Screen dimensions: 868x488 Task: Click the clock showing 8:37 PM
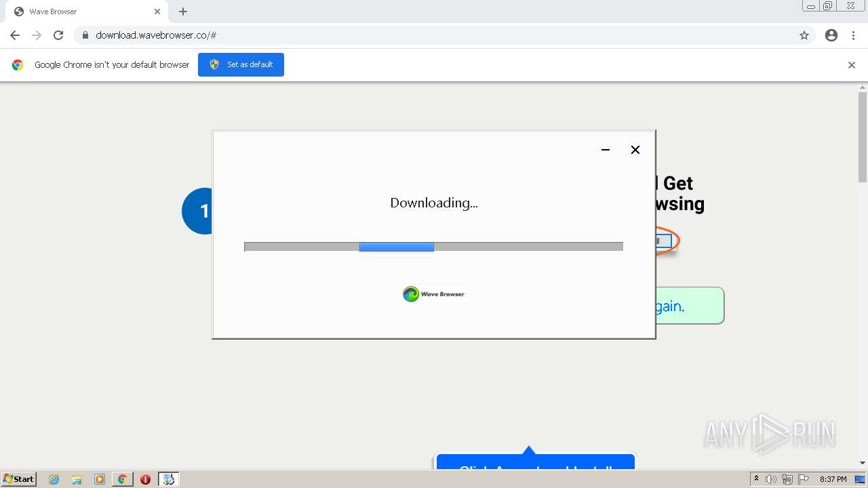833,479
